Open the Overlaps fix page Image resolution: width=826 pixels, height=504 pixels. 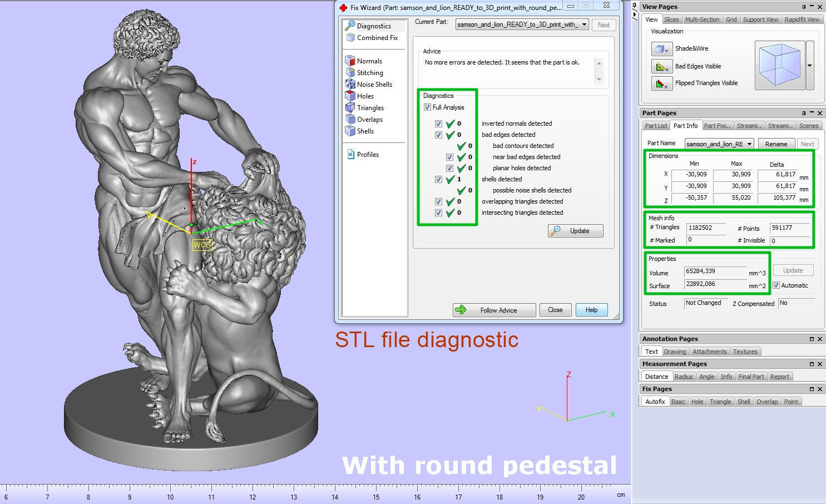coord(364,120)
